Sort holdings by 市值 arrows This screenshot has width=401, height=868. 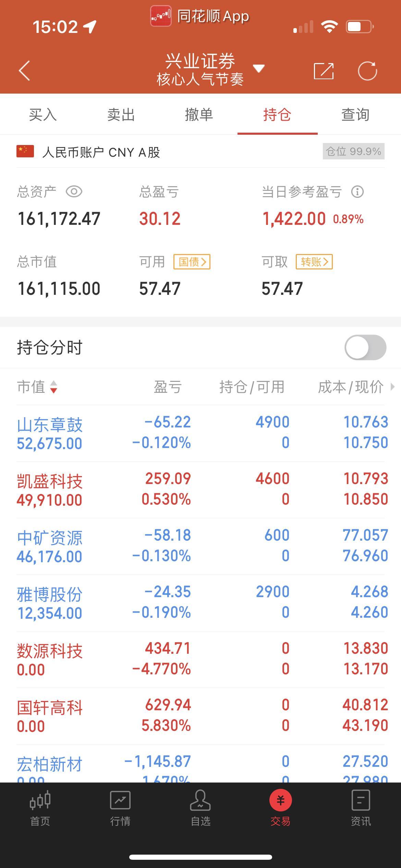[54, 387]
